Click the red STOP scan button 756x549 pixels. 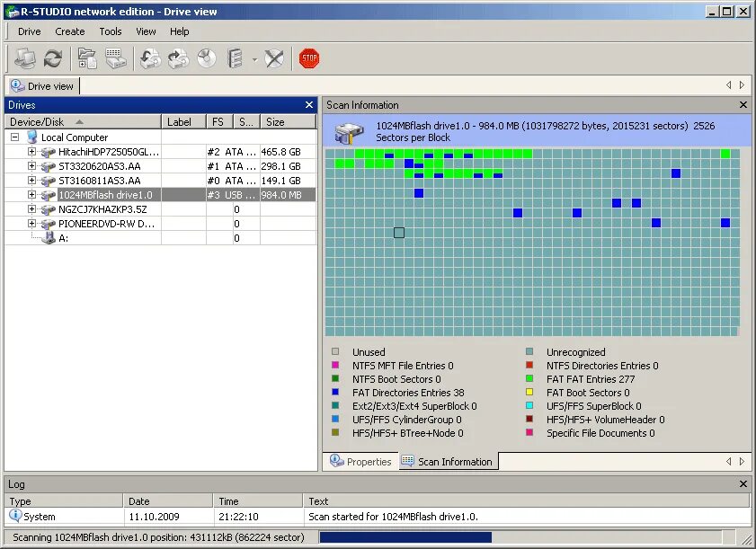[309, 58]
